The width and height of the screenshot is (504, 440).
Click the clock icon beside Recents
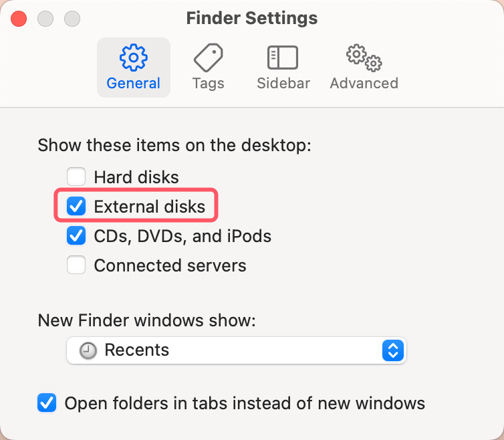[x=88, y=350]
